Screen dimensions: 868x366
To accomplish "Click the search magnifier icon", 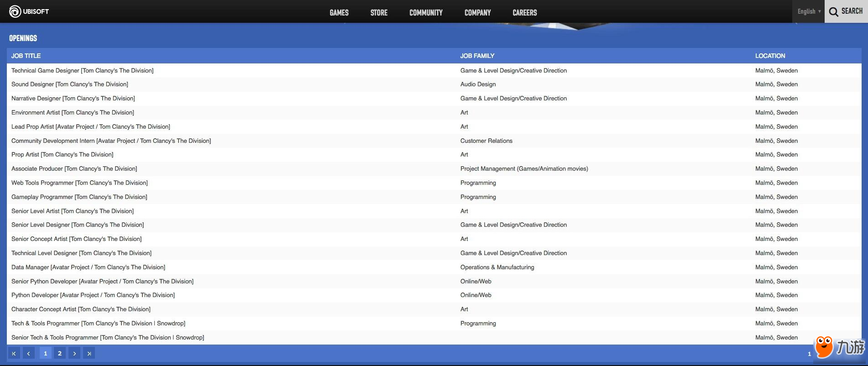I will point(833,12).
